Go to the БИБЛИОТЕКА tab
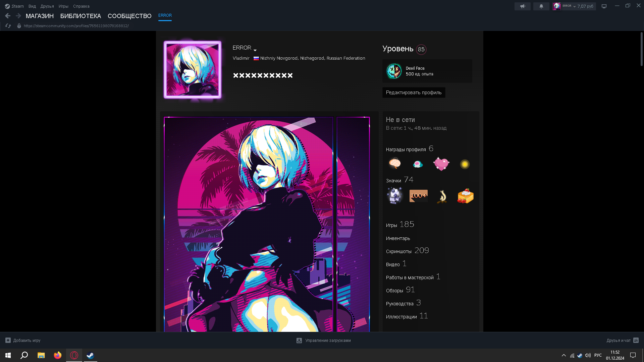 [x=80, y=16]
